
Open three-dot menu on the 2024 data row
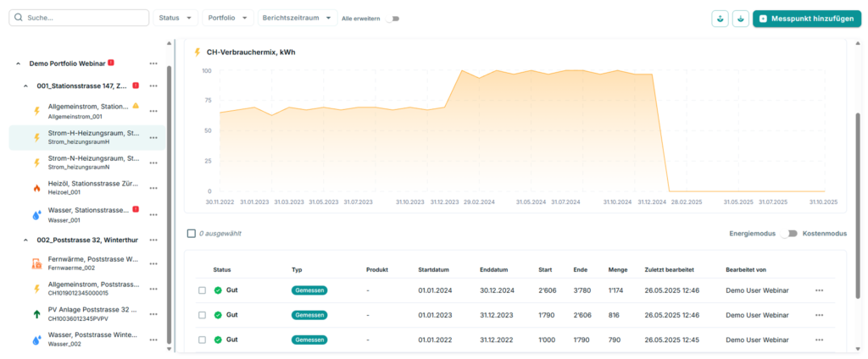coord(819,290)
